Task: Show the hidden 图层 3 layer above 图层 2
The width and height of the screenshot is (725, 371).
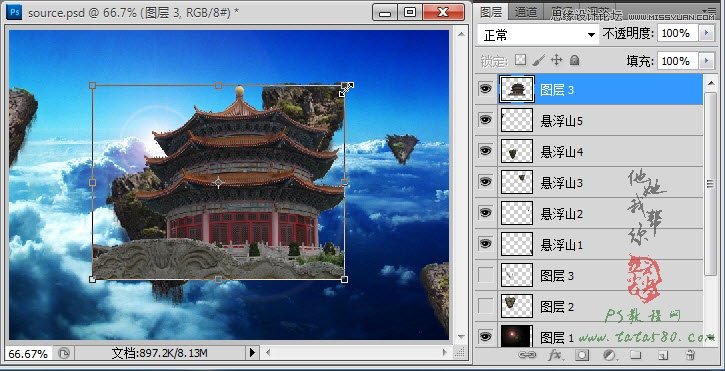Action: pos(485,275)
